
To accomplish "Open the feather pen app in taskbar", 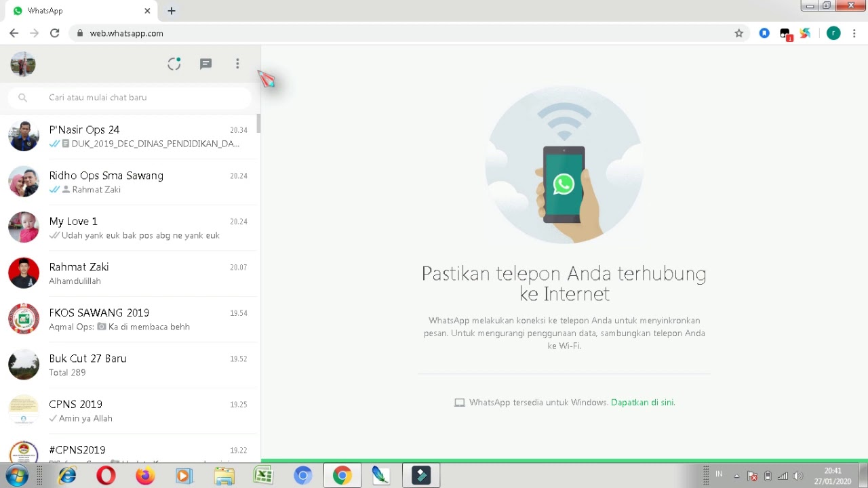I will pyautogui.click(x=382, y=476).
